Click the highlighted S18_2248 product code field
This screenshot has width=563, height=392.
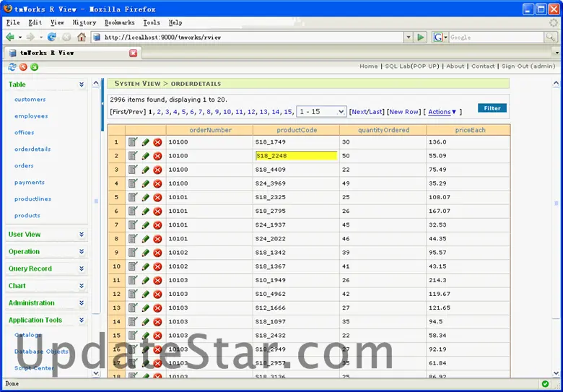point(296,156)
